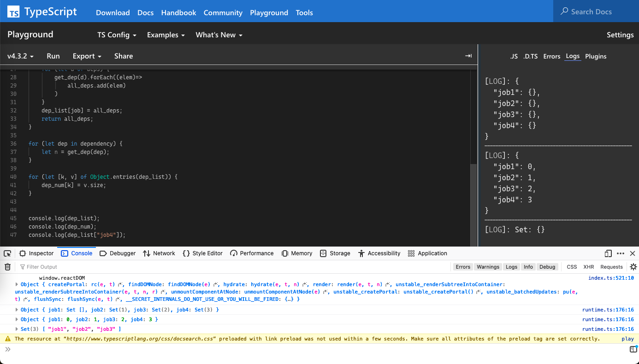Viewport: 639px width, 364px height.
Task: Open the Community link
Action: [223, 12]
